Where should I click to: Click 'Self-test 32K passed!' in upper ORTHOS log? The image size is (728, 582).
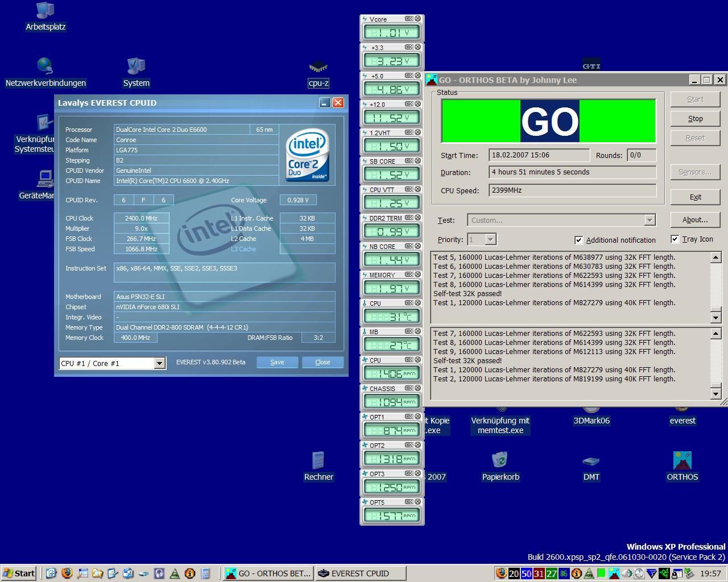click(468, 294)
